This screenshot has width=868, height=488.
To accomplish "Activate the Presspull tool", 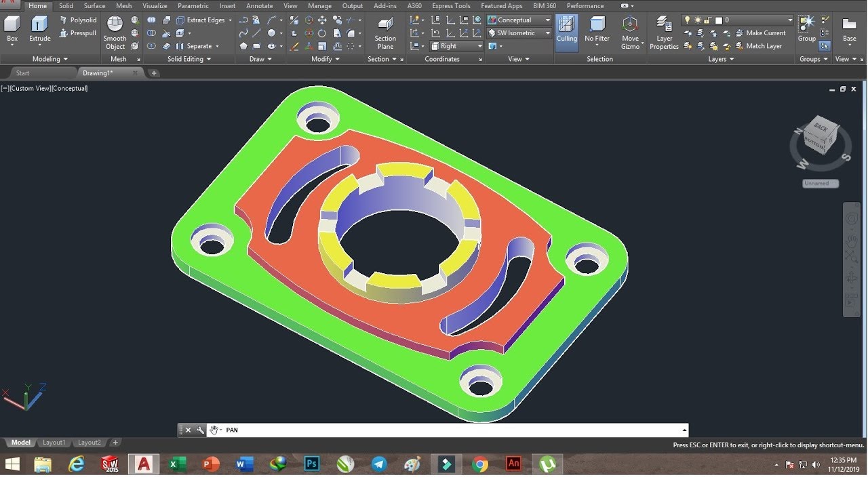I will 78,33.
